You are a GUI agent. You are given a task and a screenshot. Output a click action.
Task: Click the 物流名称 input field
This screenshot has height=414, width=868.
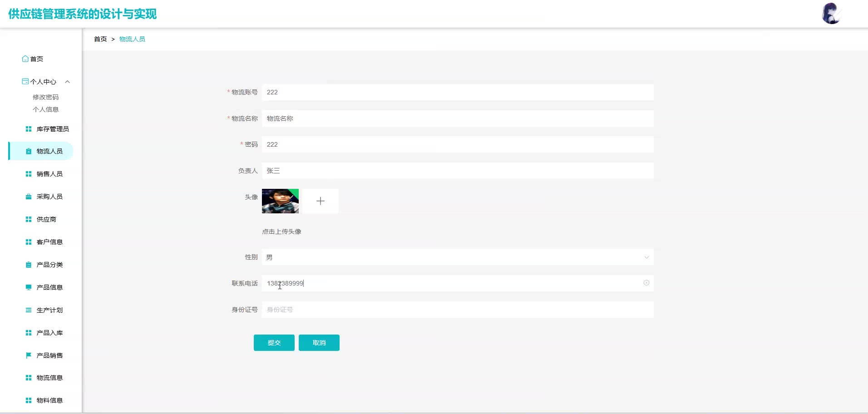458,118
